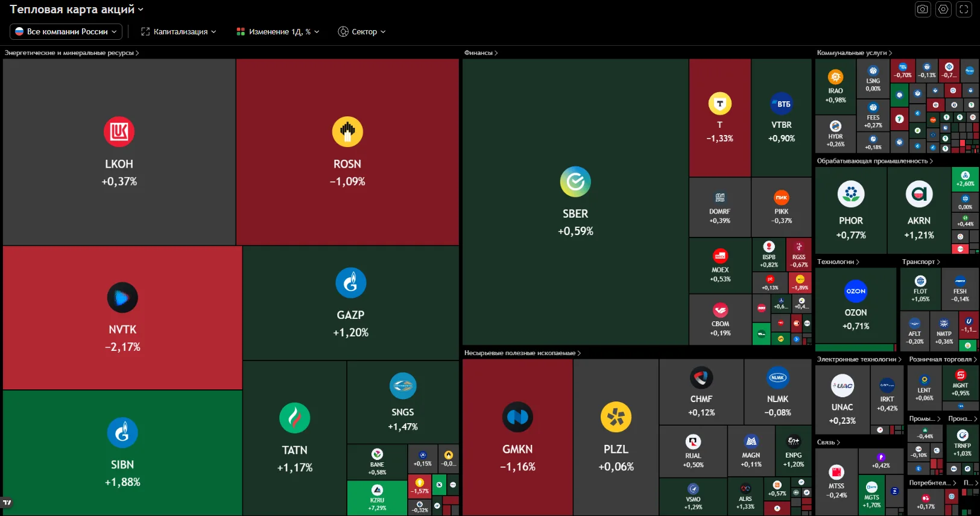Click the PHOR PhosAgro logo
980x516 pixels.
851,193
